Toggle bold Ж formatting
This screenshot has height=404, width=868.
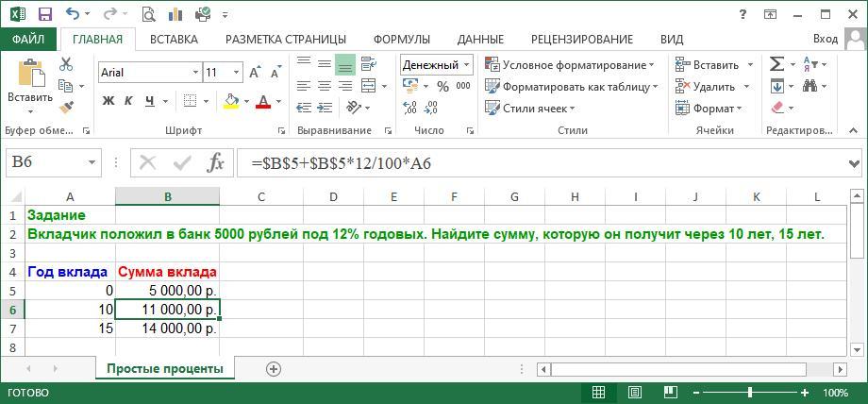(x=108, y=101)
